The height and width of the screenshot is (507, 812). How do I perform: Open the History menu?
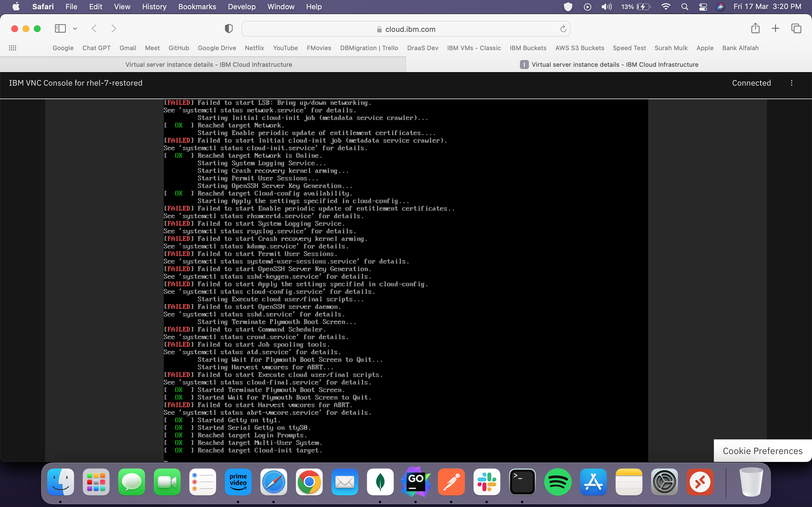tap(154, 7)
